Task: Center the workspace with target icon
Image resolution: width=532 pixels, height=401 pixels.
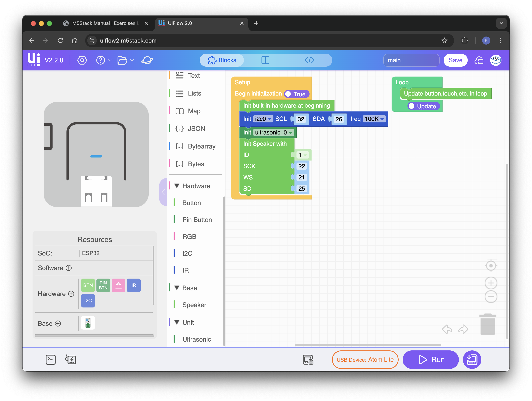Action: [491, 266]
